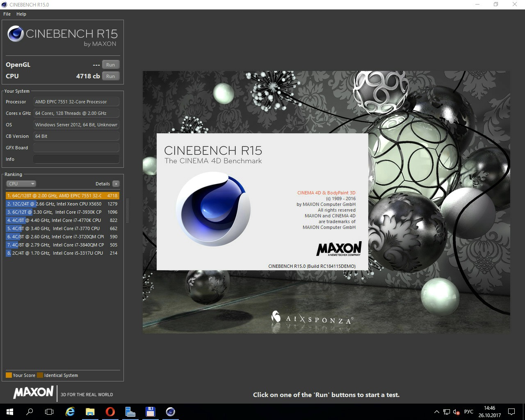Screen dimensions: 525x420
Task: Run the OpenGL benchmark test
Action: click(111, 65)
